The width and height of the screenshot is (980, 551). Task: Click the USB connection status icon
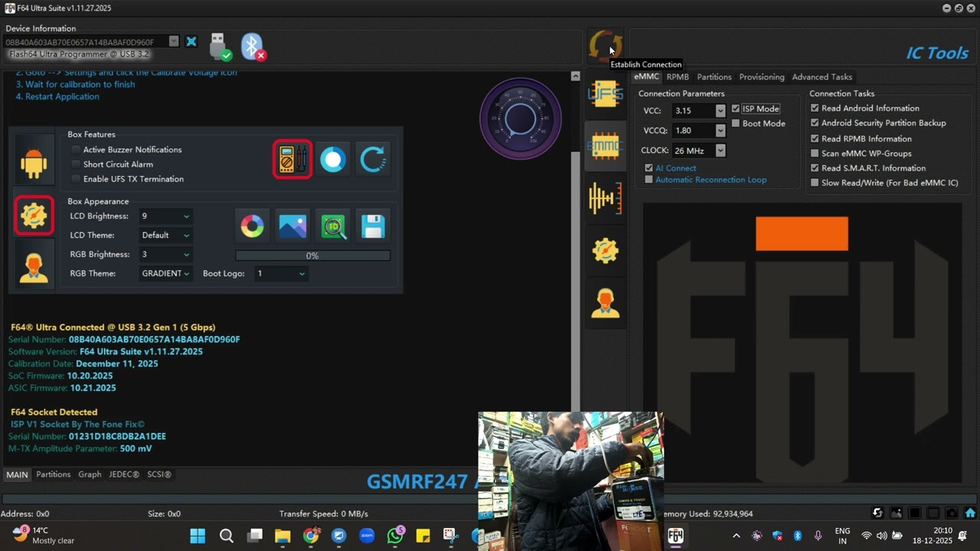tap(220, 47)
